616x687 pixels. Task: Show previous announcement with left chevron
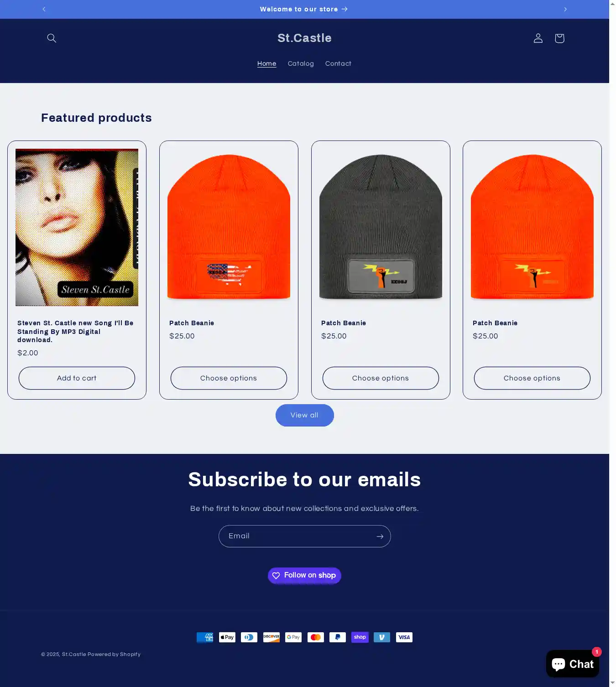coord(44,9)
